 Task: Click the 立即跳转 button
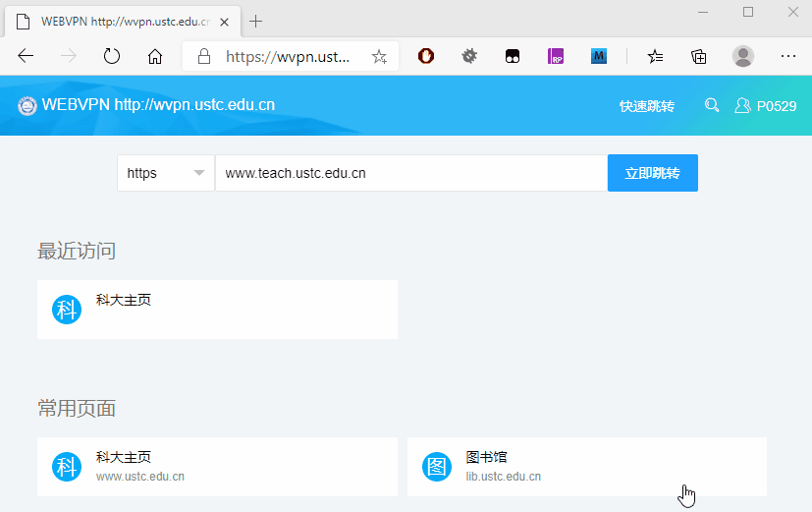pyautogui.click(x=653, y=173)
